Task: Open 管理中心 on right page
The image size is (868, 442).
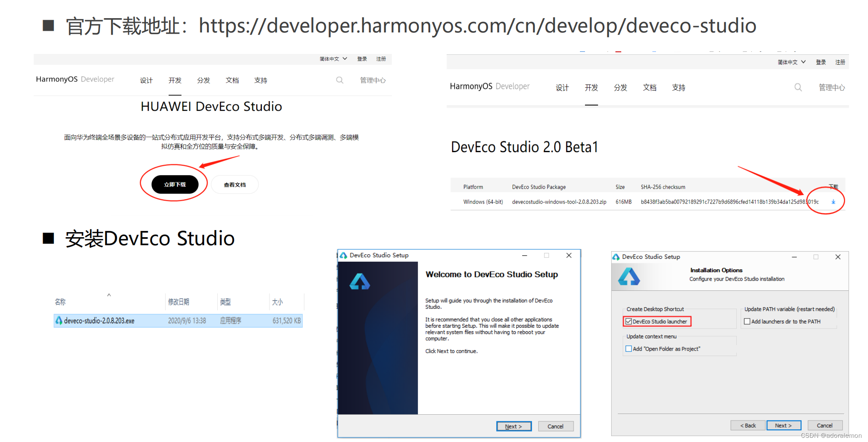Action: coord(832,88)
